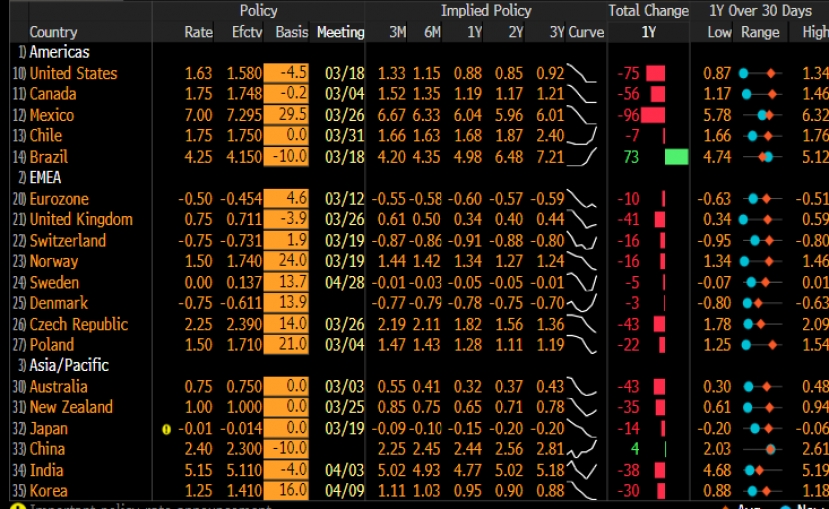This screenshot has height=509, width=829.
Task: Click the China range indicator
Action: (x=762, y=449)
